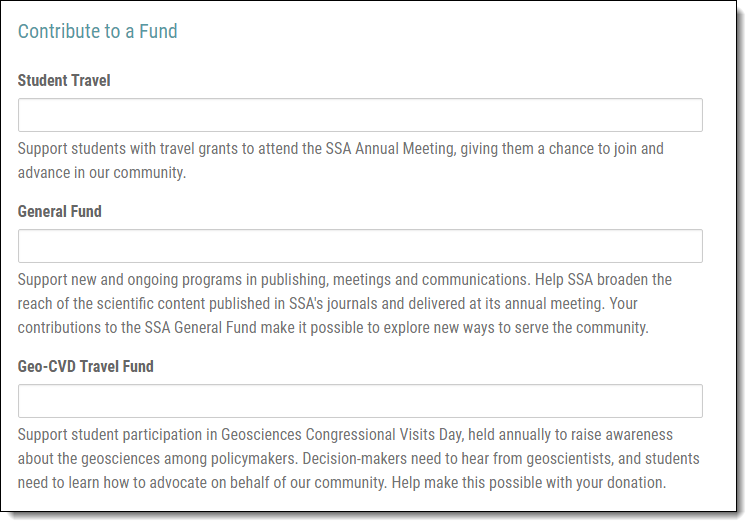Click the Student Travel amount input field
Image resolution: width=752 pixels, height=527 pixels.
(x=360, y=115)
